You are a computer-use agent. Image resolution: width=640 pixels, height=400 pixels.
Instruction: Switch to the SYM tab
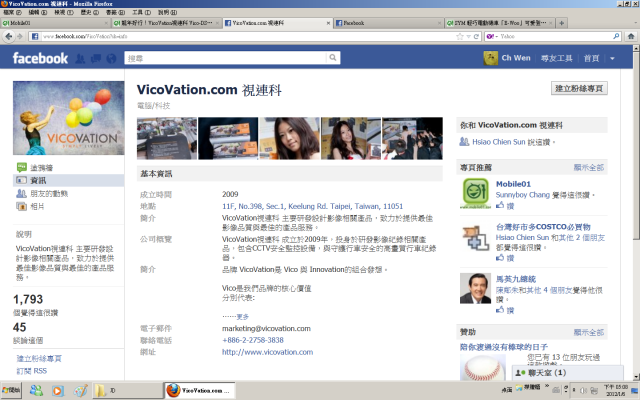click(500, 23)
